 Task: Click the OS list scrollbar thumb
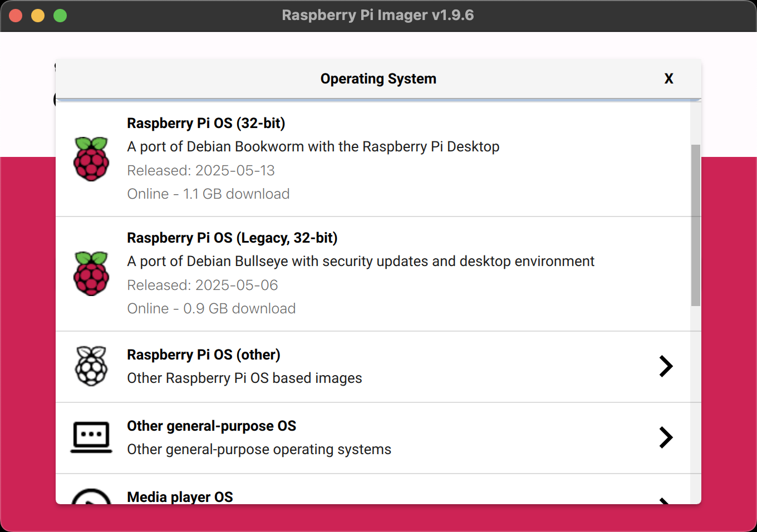coord(696,225)
